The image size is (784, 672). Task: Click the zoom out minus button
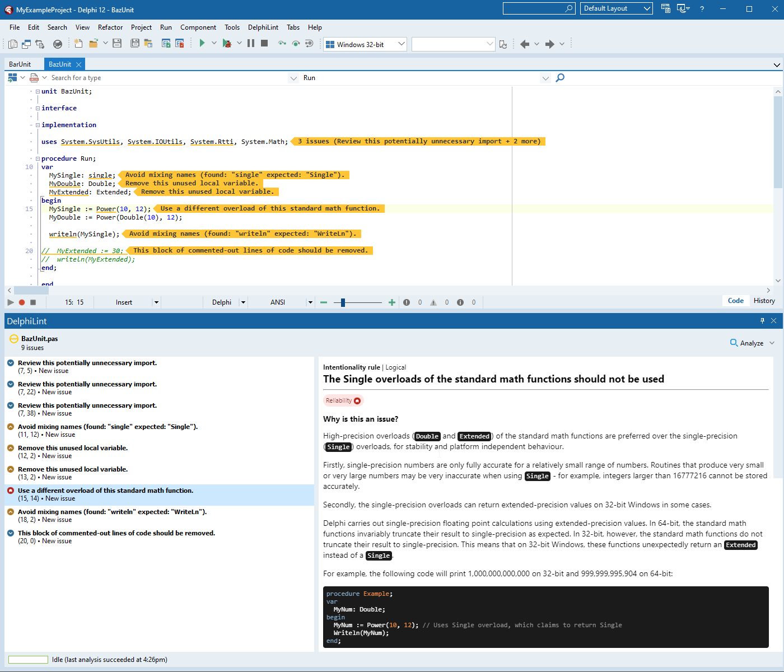point(324,302)
